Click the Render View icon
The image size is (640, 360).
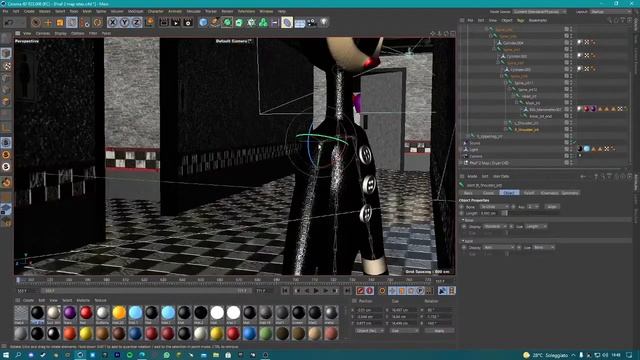164,22
